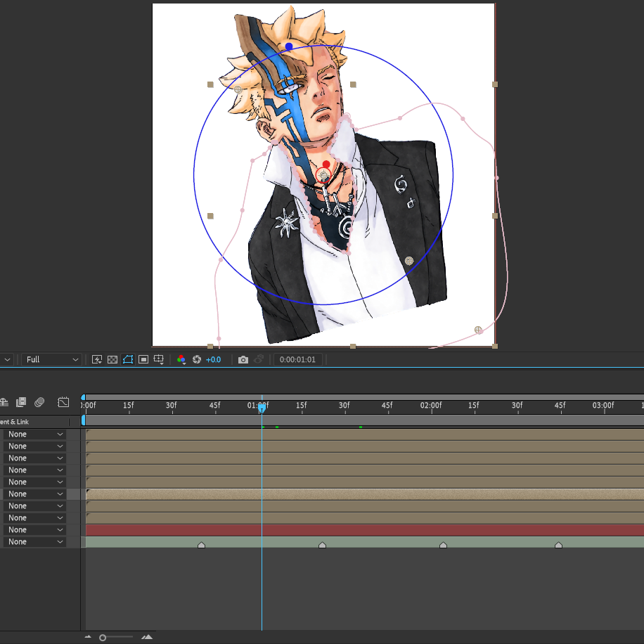Open the None dropdown just below highlighted layer's
Viewport: 644px width, 644px height.
tap(34, 506)
